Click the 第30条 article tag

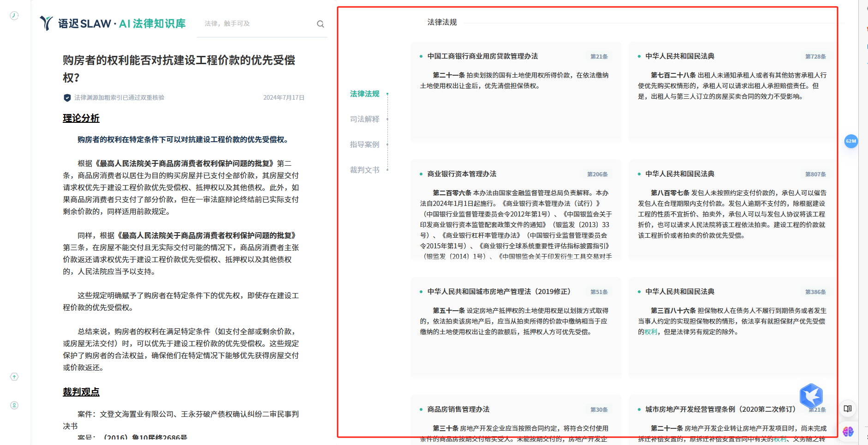599,410
